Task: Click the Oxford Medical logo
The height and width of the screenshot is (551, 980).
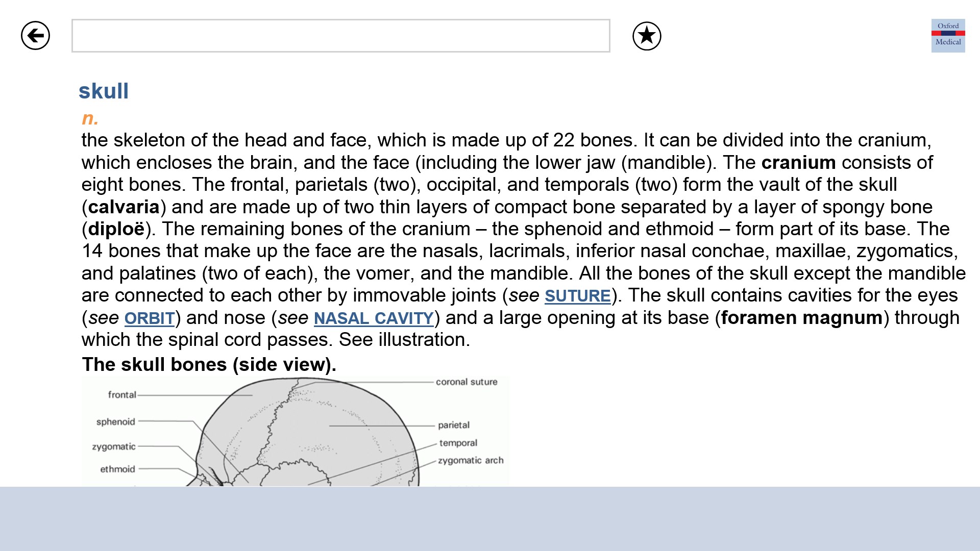Action: tap(948, 36)
